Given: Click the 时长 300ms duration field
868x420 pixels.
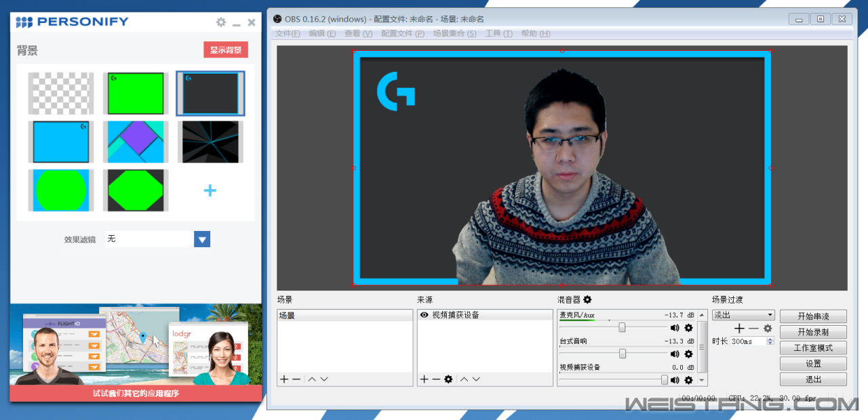Looking at the screenshot, I should (749, 341).
